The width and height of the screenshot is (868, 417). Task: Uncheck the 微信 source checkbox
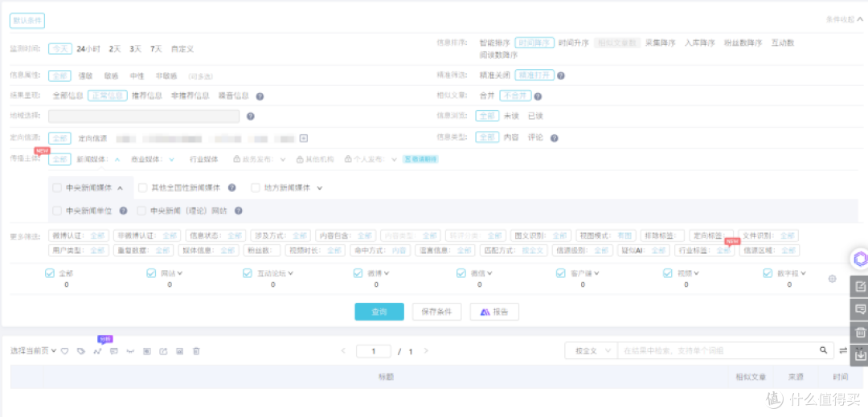461,272
